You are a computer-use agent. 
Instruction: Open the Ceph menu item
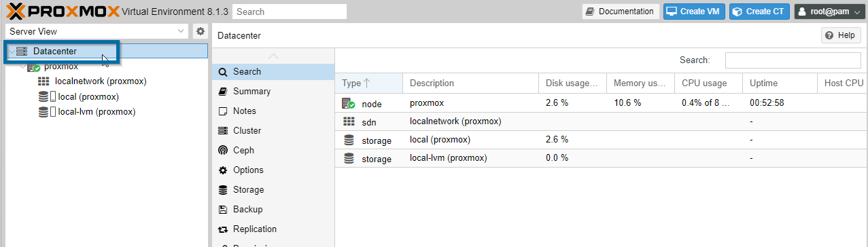point(273,150)
